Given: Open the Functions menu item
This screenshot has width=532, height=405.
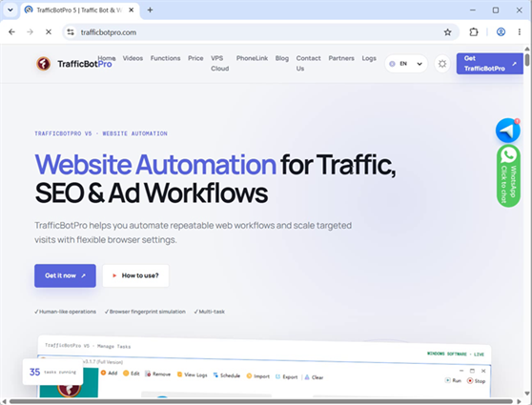Looking at the screenshot, I should (x=165, y=58).
